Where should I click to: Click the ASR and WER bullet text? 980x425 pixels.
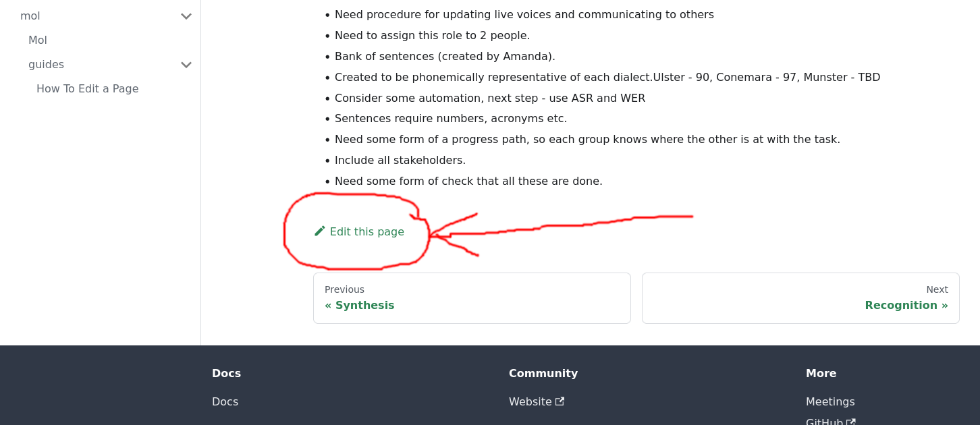coord(490,98)
